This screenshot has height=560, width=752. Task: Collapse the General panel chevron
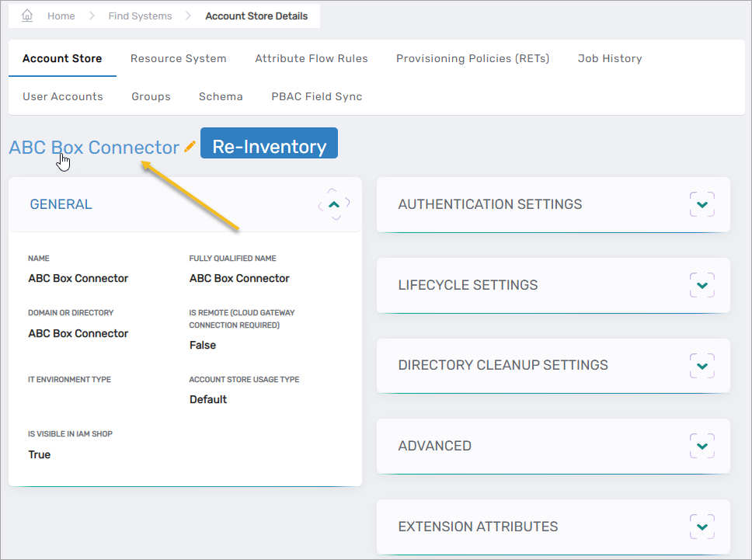coord(334,204)
